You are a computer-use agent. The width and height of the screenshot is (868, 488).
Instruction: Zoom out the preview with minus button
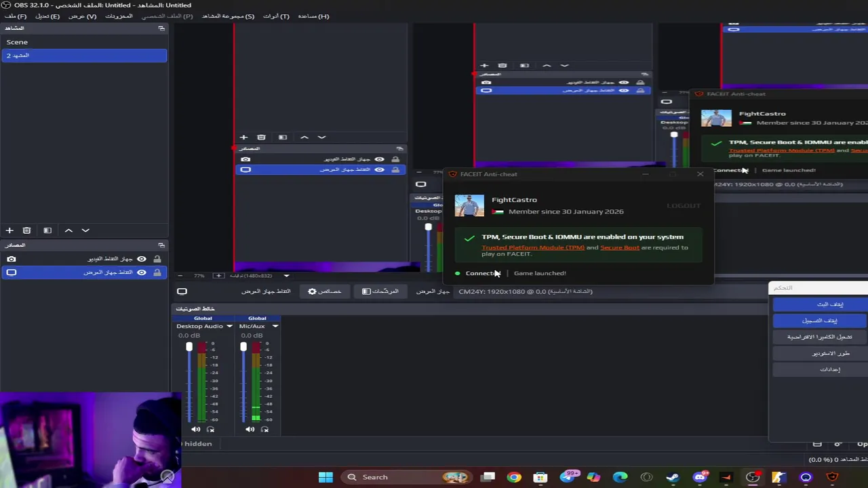coord(180,276)
